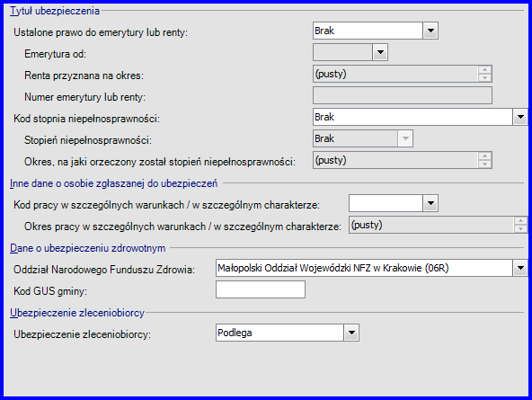Click 'Numer emerytury lub renty:' label
The image size is (532, 400).
pos(84,97)
